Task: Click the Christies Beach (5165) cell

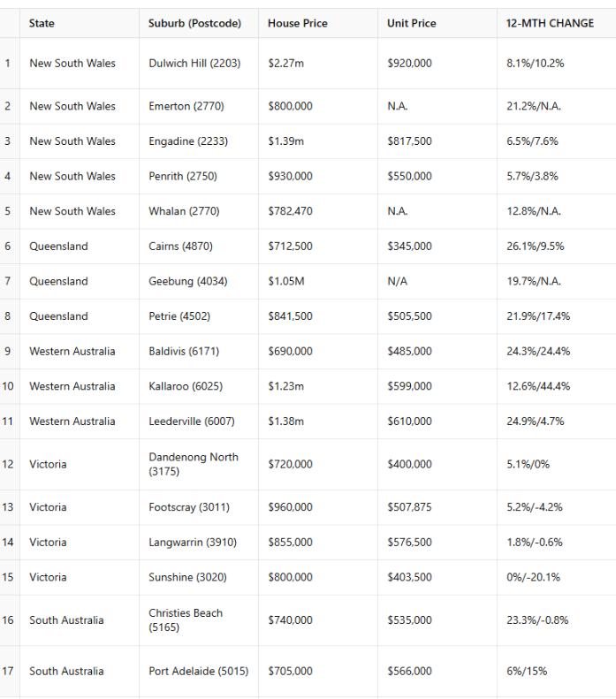Action: (x=186, y=619)
